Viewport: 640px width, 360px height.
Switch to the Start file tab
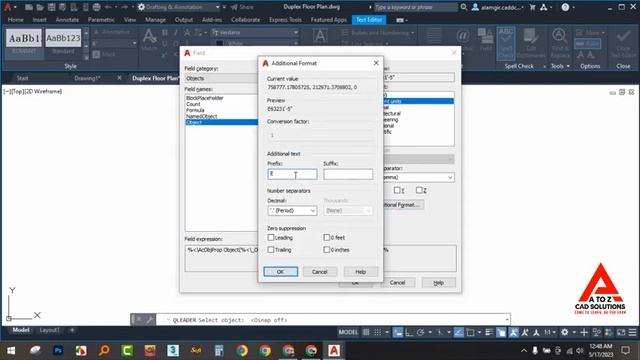click(22, 78)
